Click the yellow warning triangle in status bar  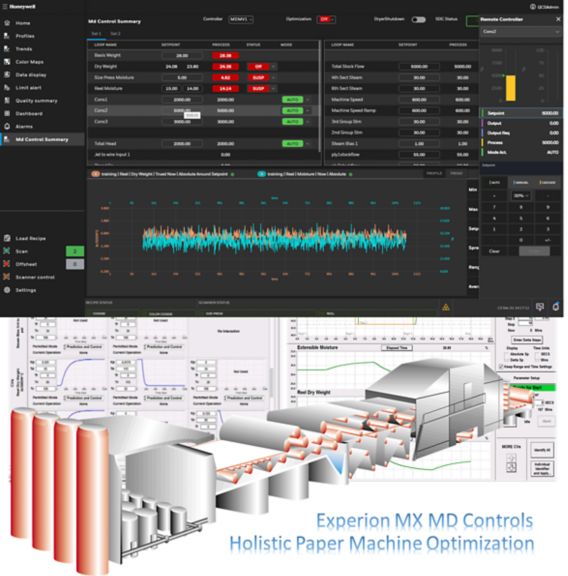coord(446,307)
